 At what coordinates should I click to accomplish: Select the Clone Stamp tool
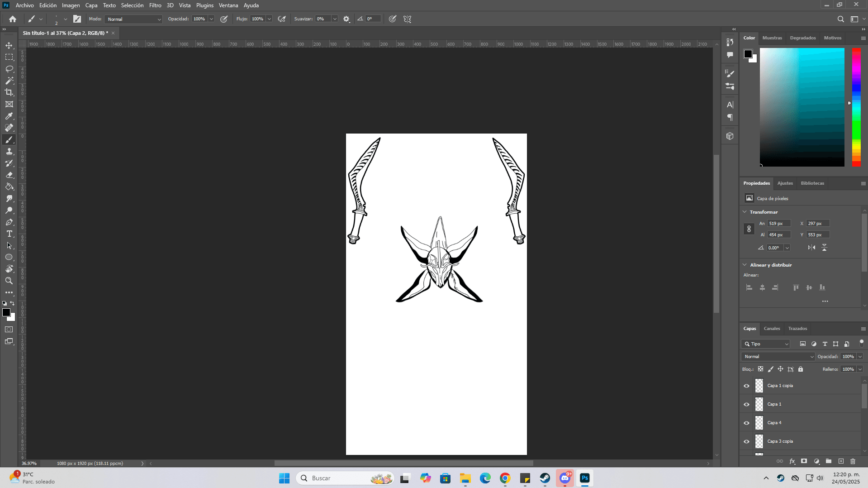click(x=9, y=151)
